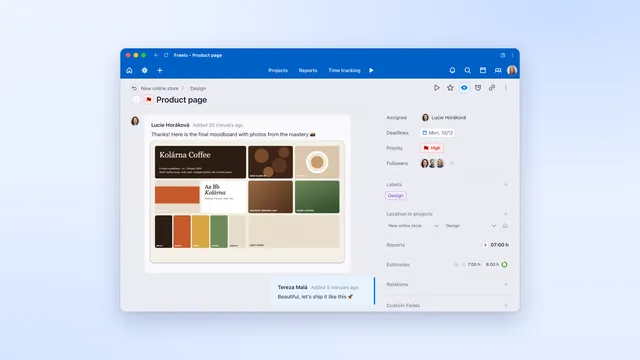This screenshot has width=640, height=360.
Task: Click assignee Lucie Horáková in sidebar
Action: click(444, 118)
